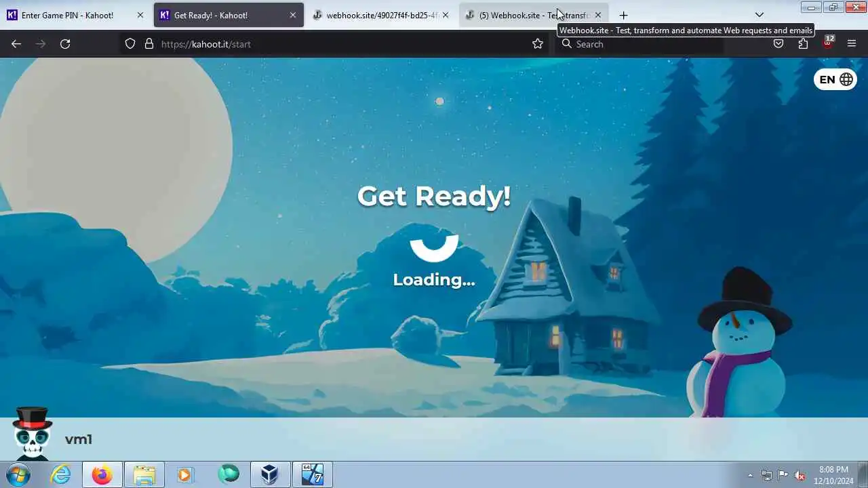Screen dimensions: 868x488
Task: Reload the Kahoot page
Action: 65,44
